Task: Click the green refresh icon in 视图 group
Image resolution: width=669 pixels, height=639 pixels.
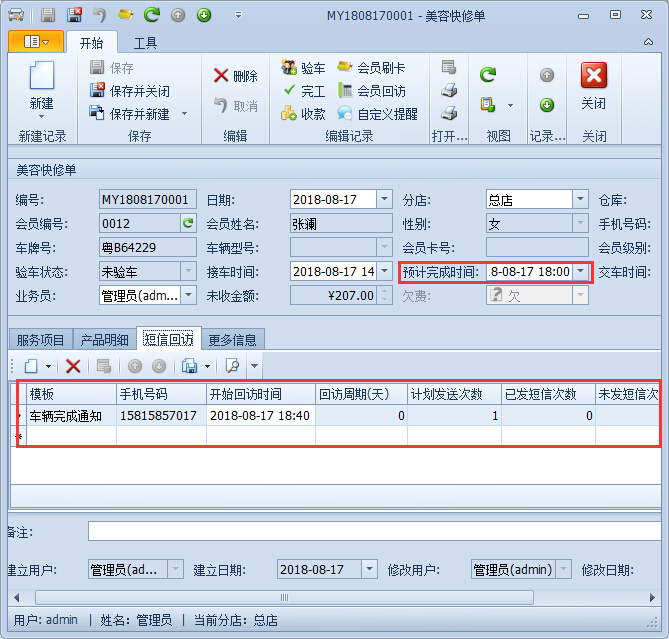Action: pyautogui.click(x=487, y=75)
